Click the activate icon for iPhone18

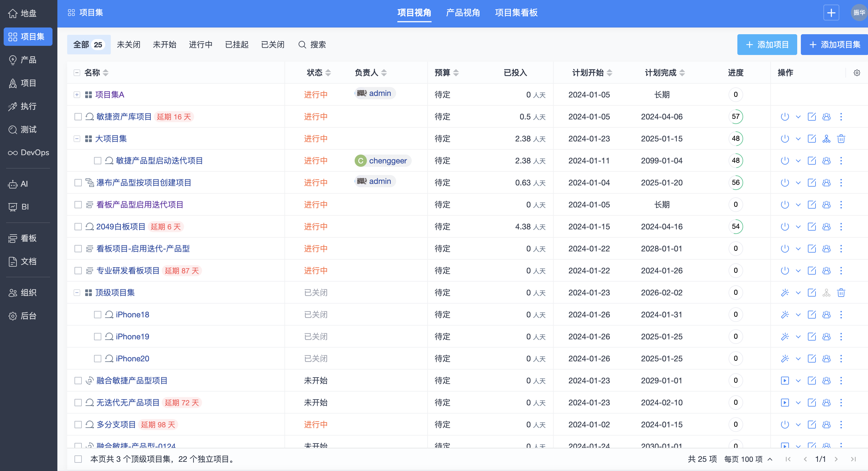coord(784,315)
